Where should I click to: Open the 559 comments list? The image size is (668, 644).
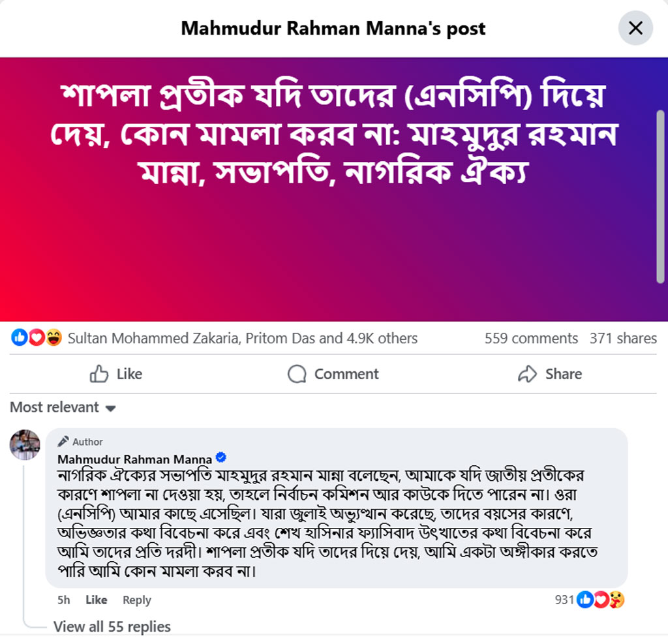pyautogui.click(x=531, y=338)
